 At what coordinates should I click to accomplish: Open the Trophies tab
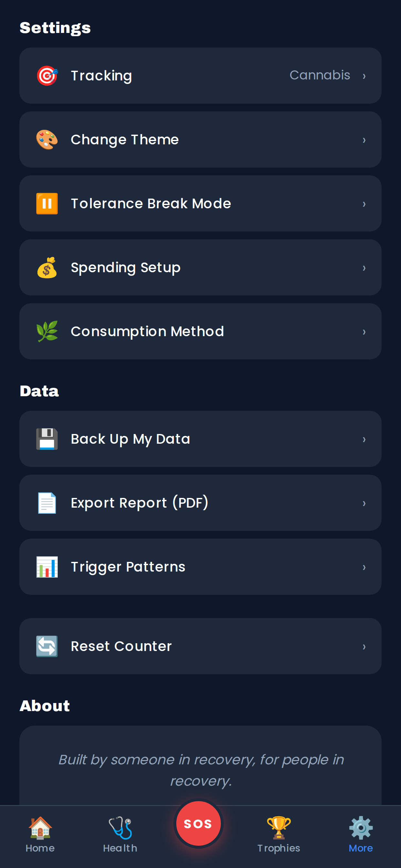tap(279, 834)
